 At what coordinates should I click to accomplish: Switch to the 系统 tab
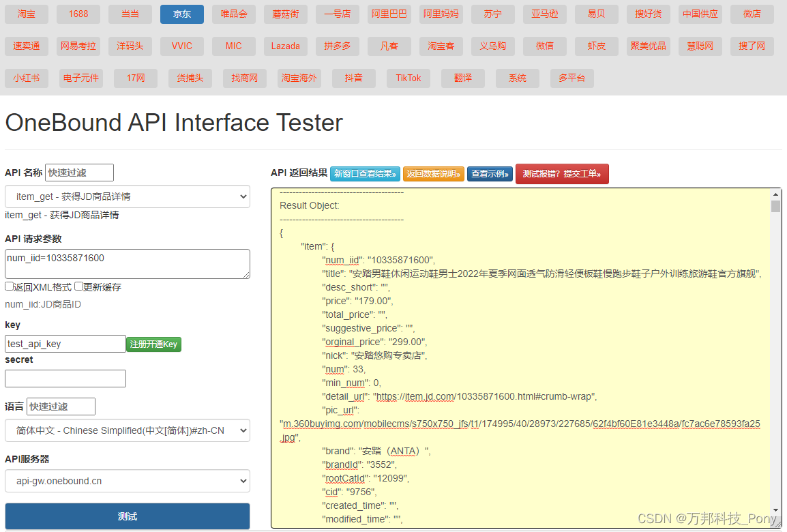(x=518, y=78)
